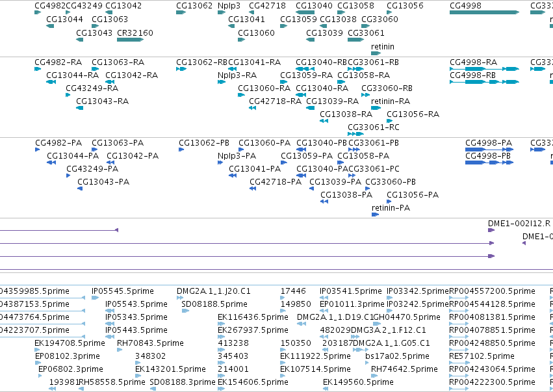Click EST bs17a02.5prime

click(398, 356)
